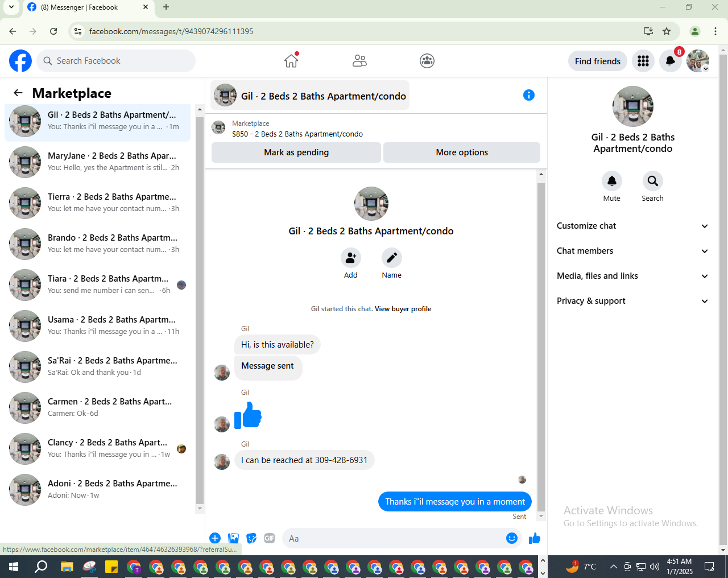Search in conversation using magnifier icon

[x=653, y=181]
